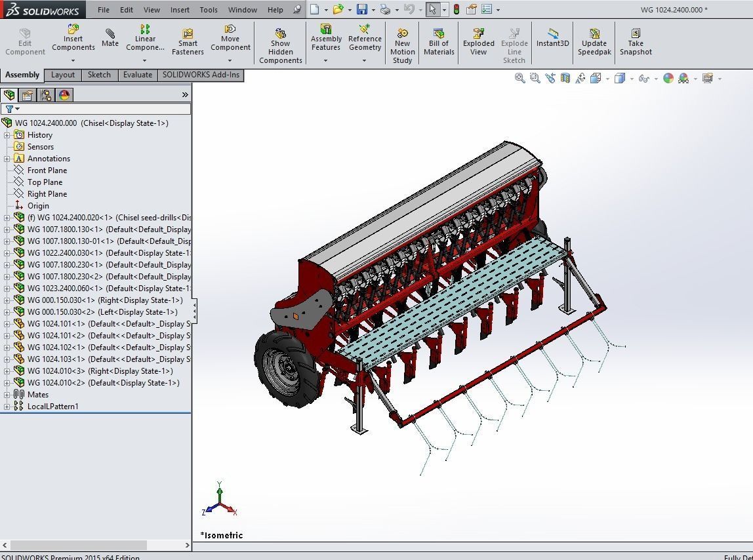Click Take Snapshot
This screenshot has width=753, height=560.
636,41
